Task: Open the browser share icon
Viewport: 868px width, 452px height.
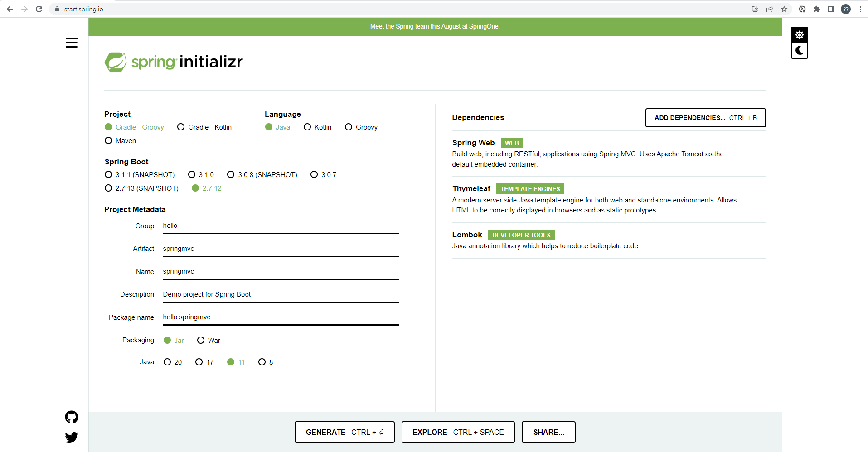Action: [770, 9]
